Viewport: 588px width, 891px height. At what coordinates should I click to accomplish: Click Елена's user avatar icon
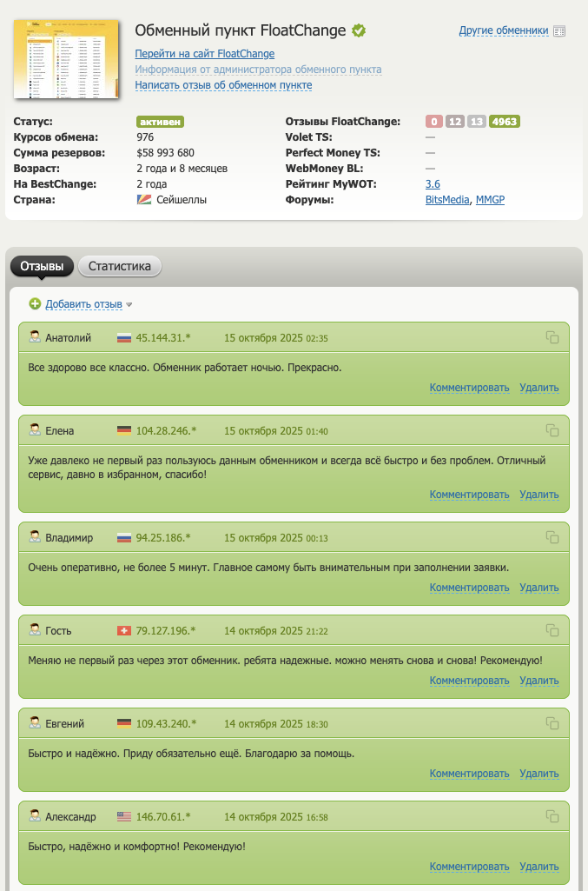click(35, 430)
